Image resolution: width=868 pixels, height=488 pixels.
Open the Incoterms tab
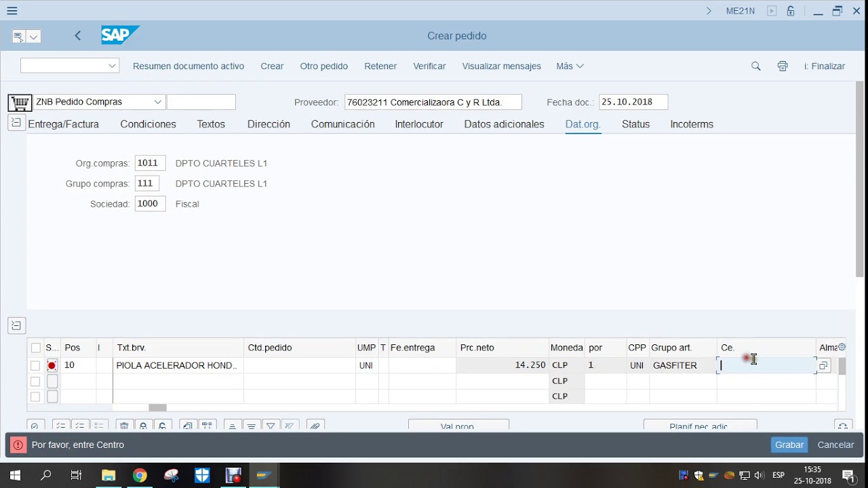point(692,124)
